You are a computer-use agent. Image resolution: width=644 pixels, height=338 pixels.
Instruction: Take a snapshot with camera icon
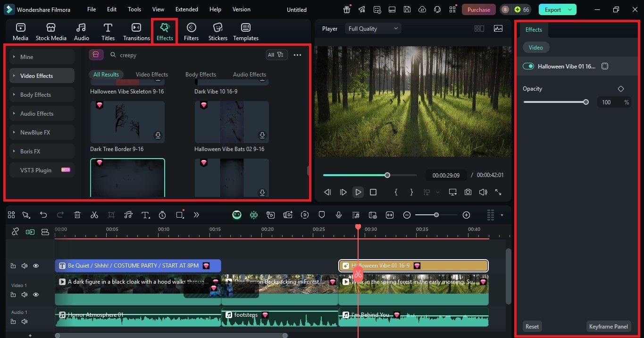pos(468,192)
